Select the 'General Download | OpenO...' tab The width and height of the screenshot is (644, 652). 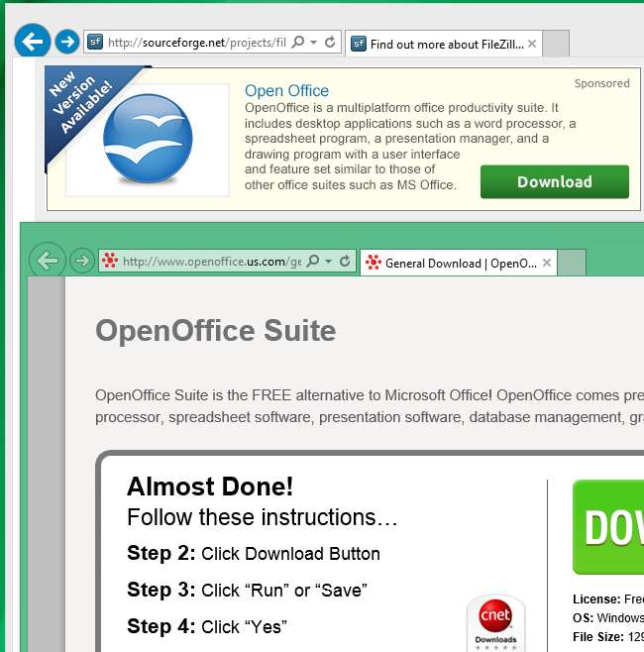click(x=459, y=263)
